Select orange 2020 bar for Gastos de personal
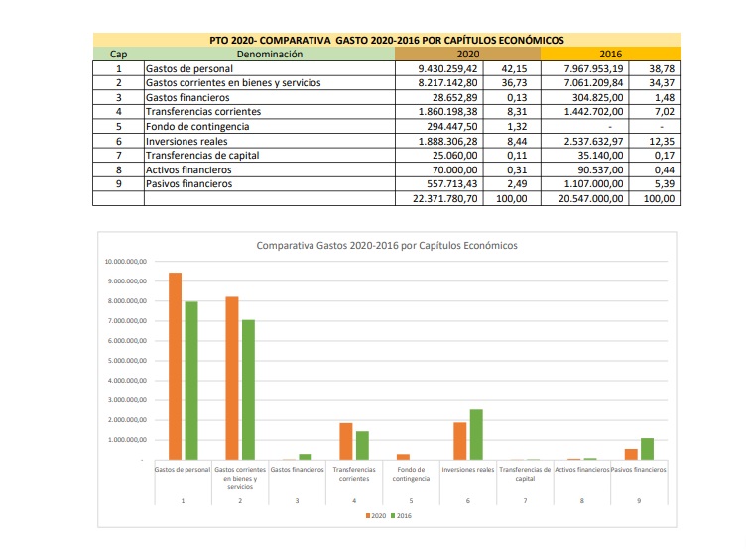Image resolution: width=746 pixels, height=560 pixels. (176, 366)
